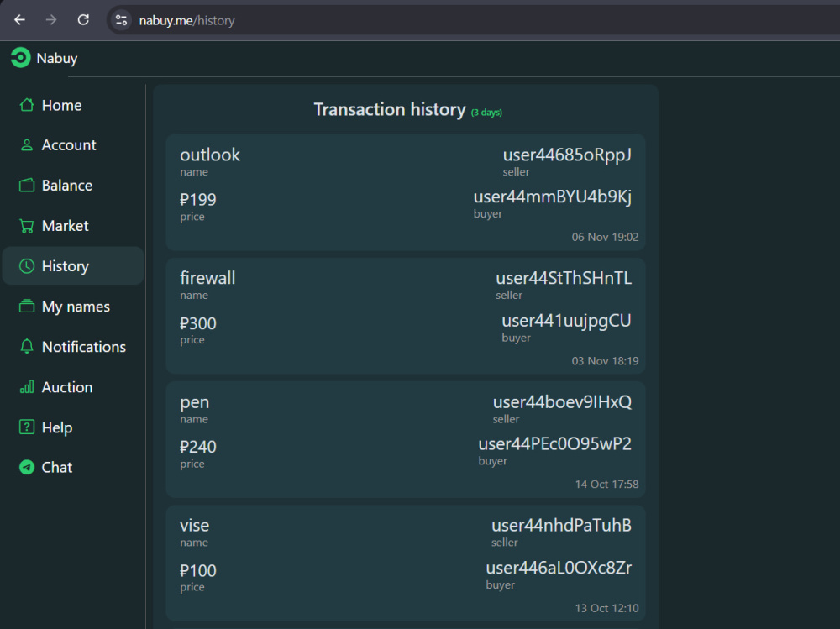The image size is (840, 629).
Task: Select the outlook name entry
Action: [210, 155]
